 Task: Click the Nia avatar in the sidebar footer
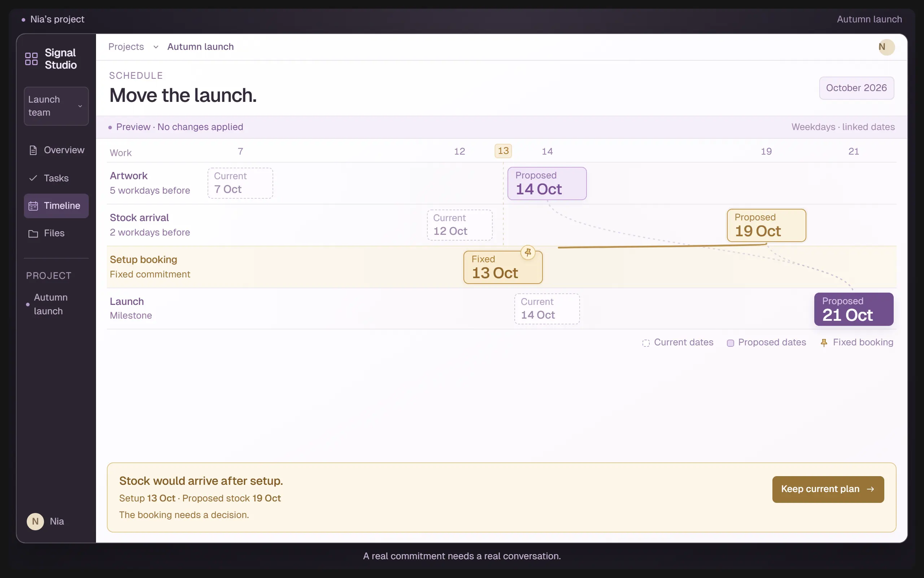(35, 521)
